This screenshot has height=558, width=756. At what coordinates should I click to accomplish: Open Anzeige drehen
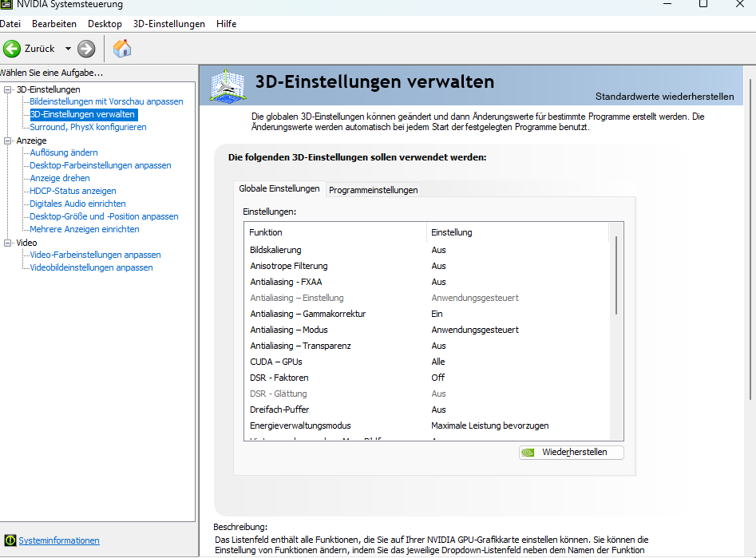(60, 179)
